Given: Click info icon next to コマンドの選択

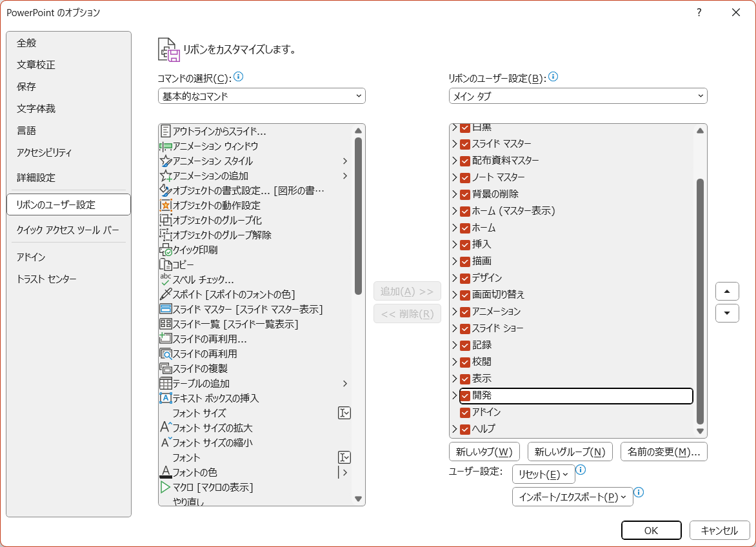Looking at the screenshot, I should tap(238, 77).
